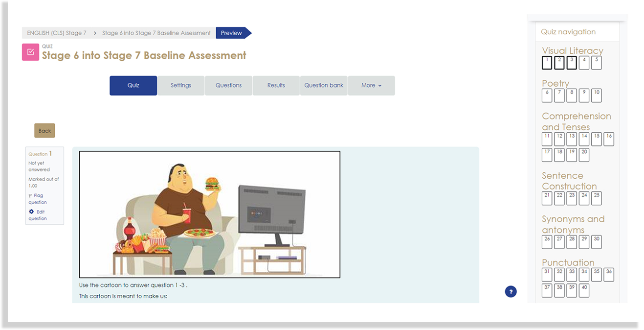The image size is (644, 330).
Task: Open the Questions tab
Action: pyautogui.click(x=228, y=86)
